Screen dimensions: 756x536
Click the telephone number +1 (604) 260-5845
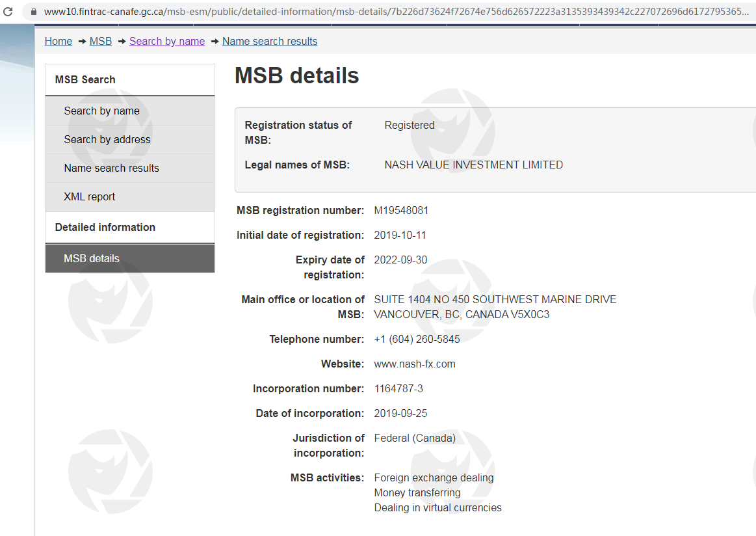[x=417, y=339]
